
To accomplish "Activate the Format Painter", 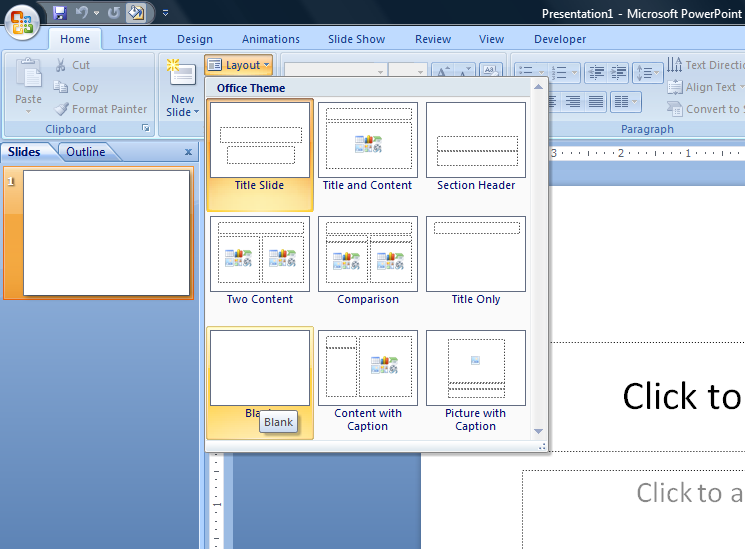I will tap(101, 109).
